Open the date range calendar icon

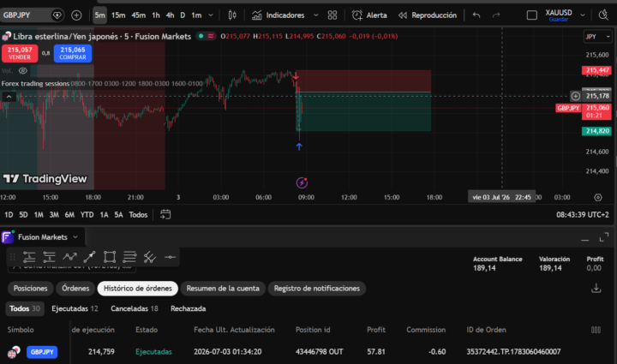click(x=165, y=214)
